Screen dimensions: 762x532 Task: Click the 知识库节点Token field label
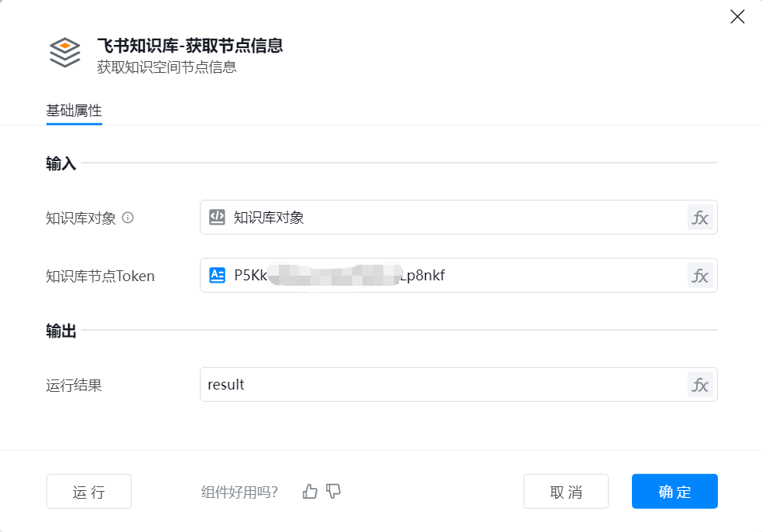point(100,276)
